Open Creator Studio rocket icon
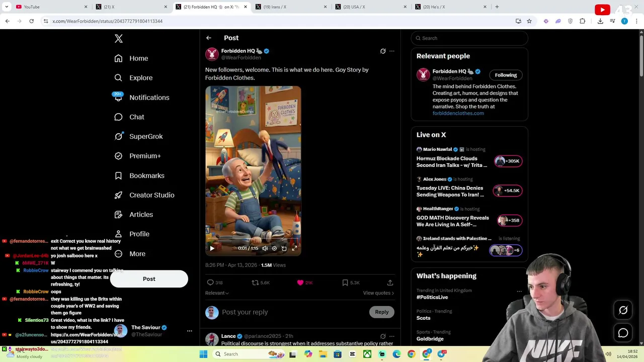644x362 pixels. [x=118, y=195]
